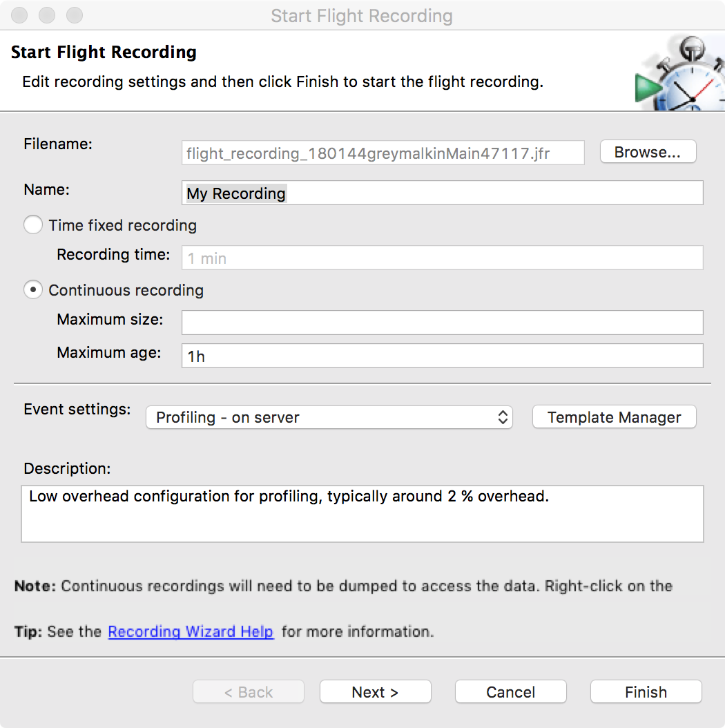Click the Maximum size input field
725x728 pixels.
point(442,323)
